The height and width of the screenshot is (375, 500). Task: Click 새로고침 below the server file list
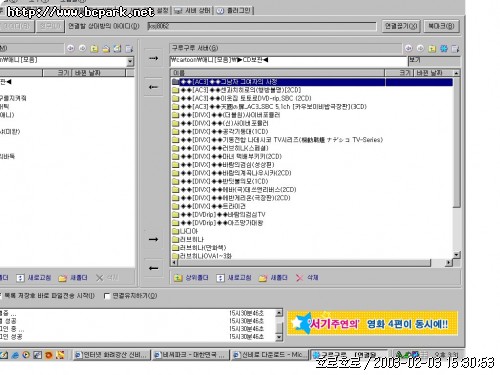(234, 278)
